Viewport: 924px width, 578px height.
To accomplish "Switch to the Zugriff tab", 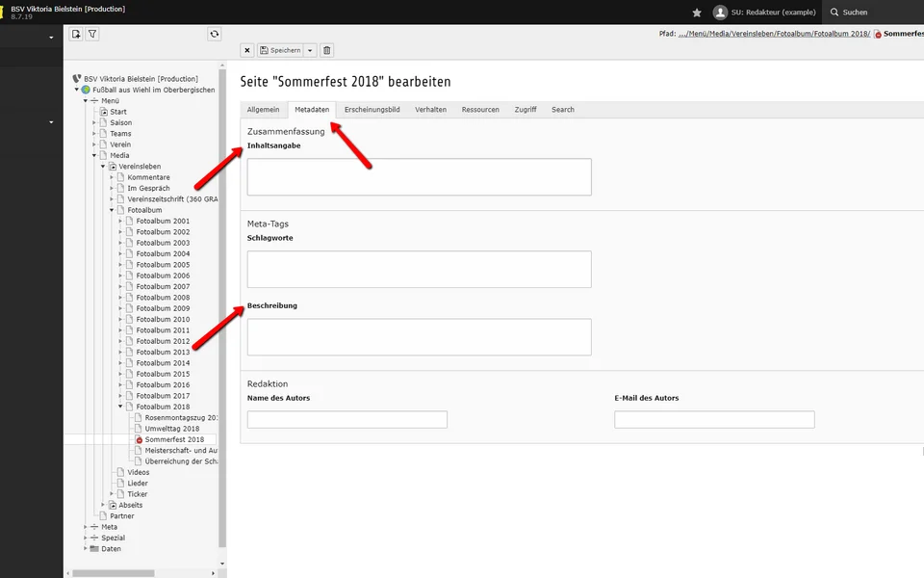I will [x=526, y=110].
